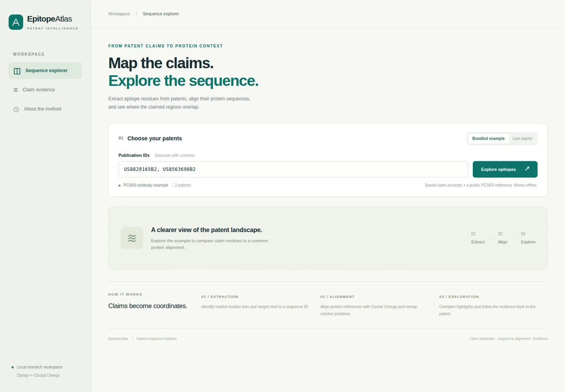
Task: Click the '01 / EXTRACTION' heading
Action: point(220,297)
